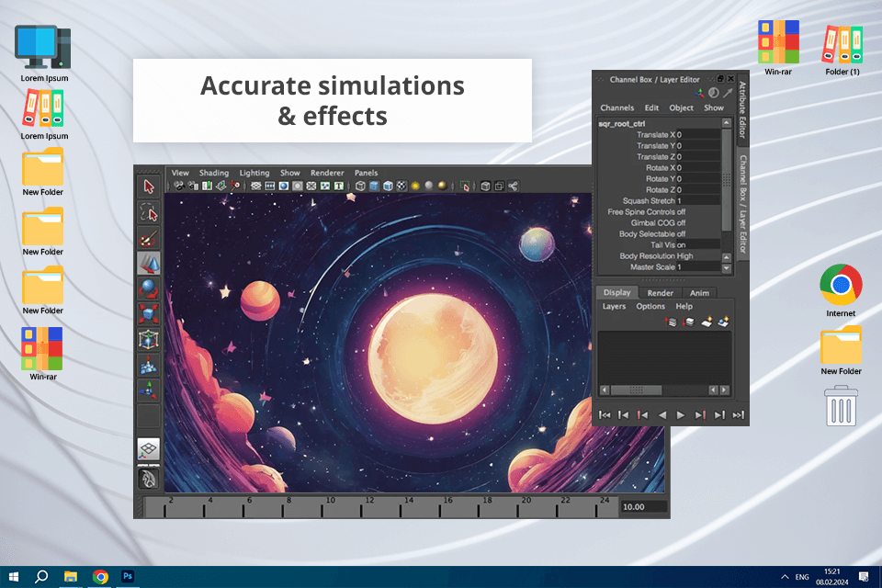Viewport: 882px width, 588px height.
Task: Open layer editor Options menu
Action: point(650,306)
